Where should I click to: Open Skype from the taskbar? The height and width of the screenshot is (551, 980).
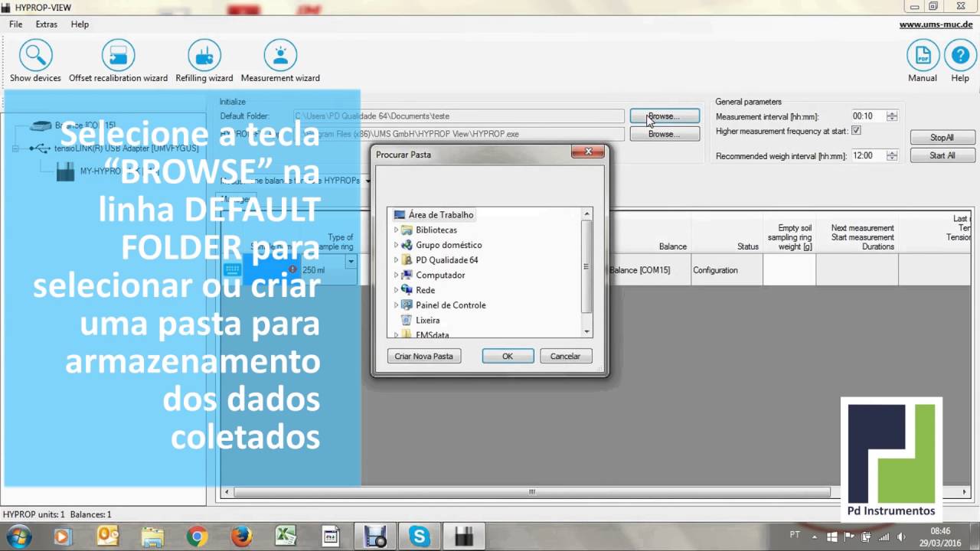click(420, 537)
